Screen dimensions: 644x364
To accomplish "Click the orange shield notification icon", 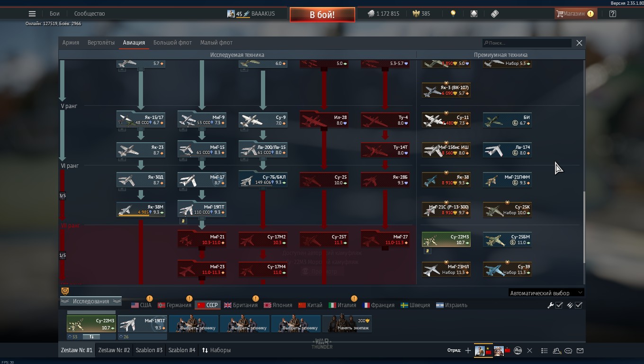I will pos(65,291).
